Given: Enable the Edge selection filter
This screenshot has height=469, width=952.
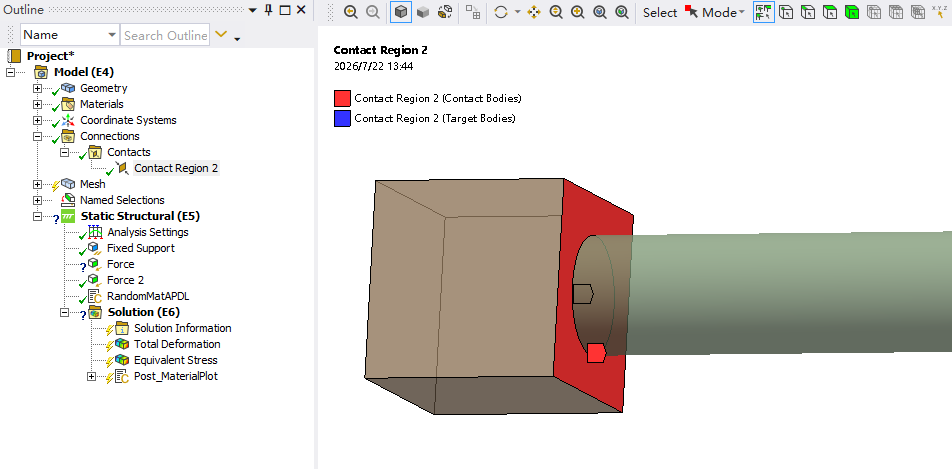Looking at the screenshot, I should tap(808, 12).
